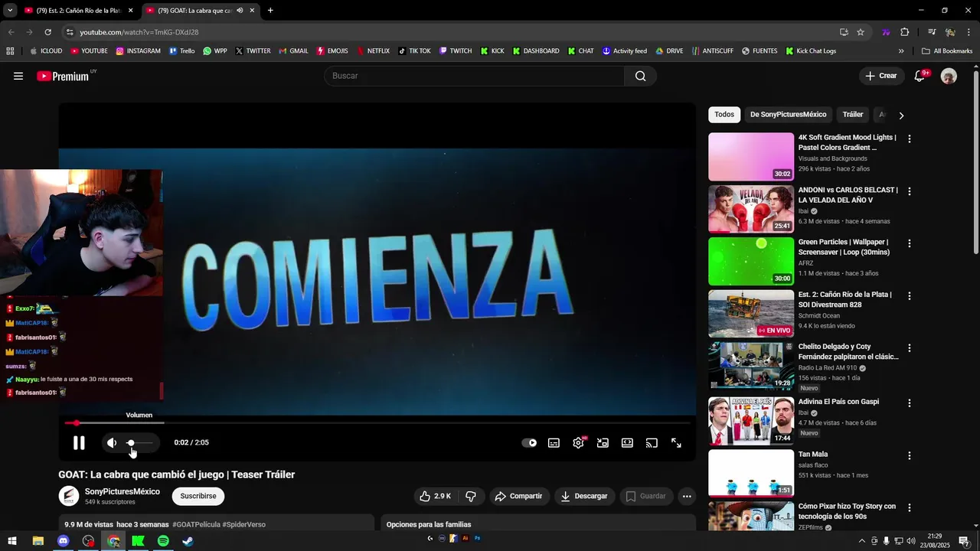Click the Crear button
The width and height of the screenshot is (980, 551).
click(x=881, y=76)
